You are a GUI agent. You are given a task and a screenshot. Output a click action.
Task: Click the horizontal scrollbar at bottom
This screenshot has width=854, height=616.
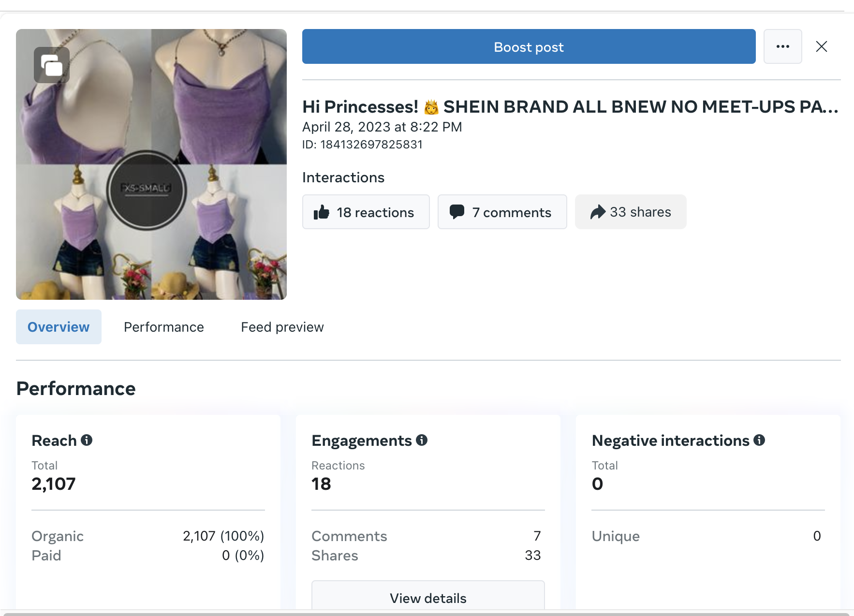(x=426, y=614)
